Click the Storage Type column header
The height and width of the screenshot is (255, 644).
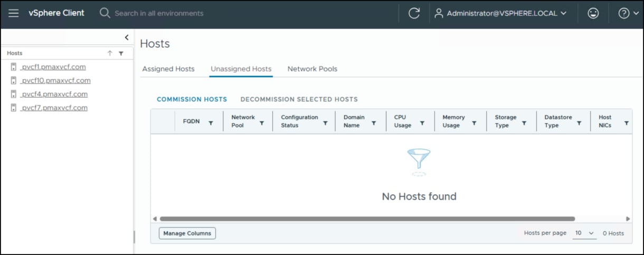(x=506, y=121)
